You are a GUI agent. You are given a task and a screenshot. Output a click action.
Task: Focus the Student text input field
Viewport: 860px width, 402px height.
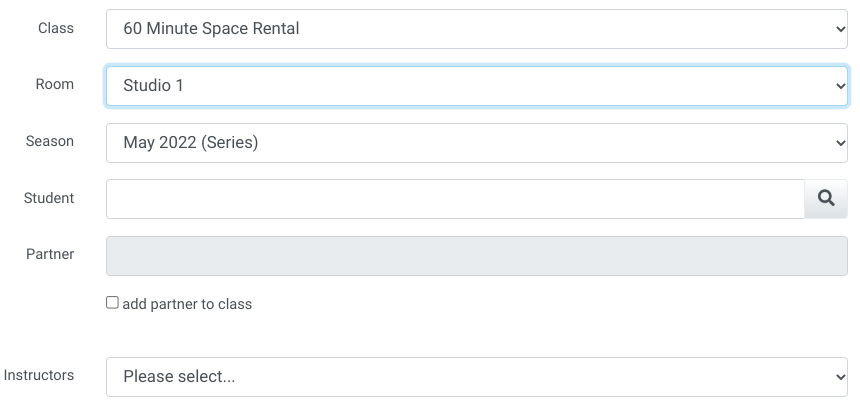[x=455, y=199]
